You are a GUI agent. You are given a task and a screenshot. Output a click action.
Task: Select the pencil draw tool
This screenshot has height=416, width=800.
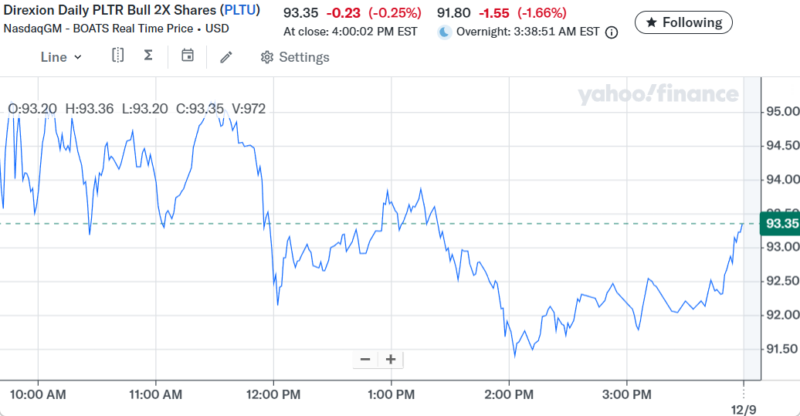pos(226,57)
